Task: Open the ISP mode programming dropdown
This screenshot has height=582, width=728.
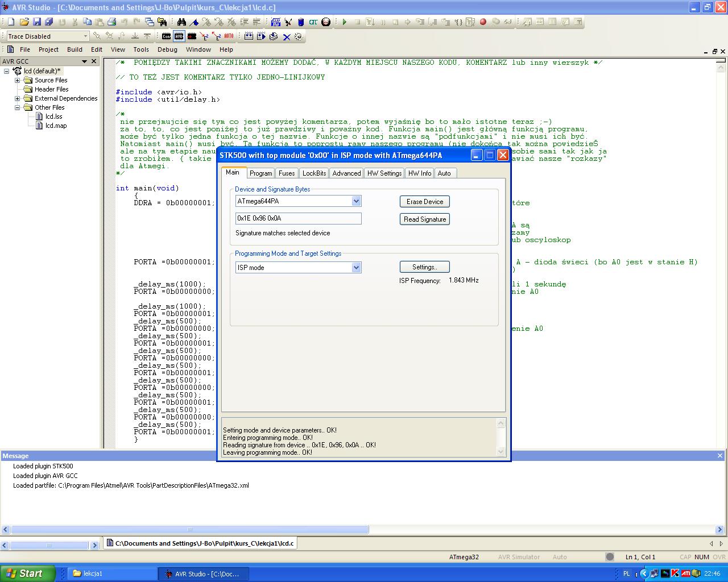Action: coord(356,268)
